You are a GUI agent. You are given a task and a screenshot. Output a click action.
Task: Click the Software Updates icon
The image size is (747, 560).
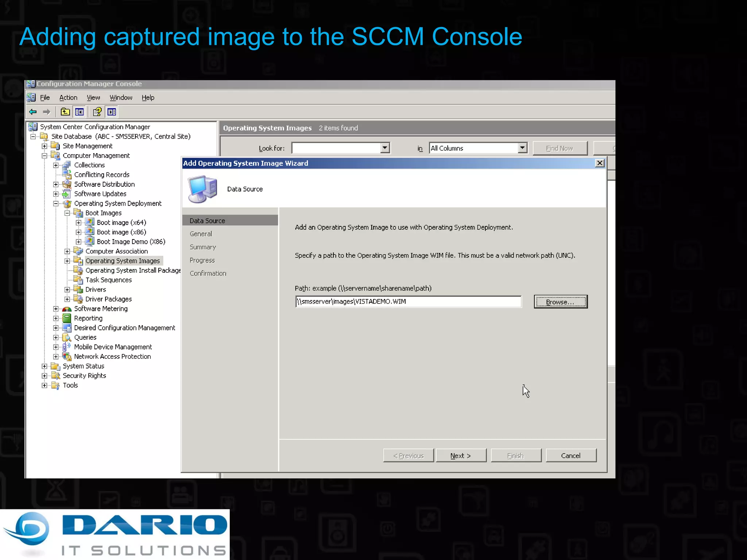66,194
